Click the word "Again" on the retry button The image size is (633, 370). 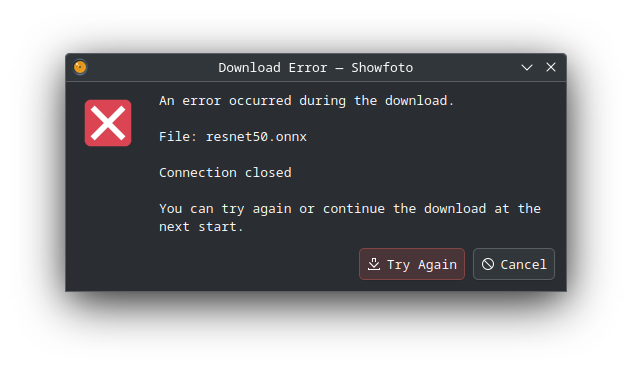click(437, 265)
